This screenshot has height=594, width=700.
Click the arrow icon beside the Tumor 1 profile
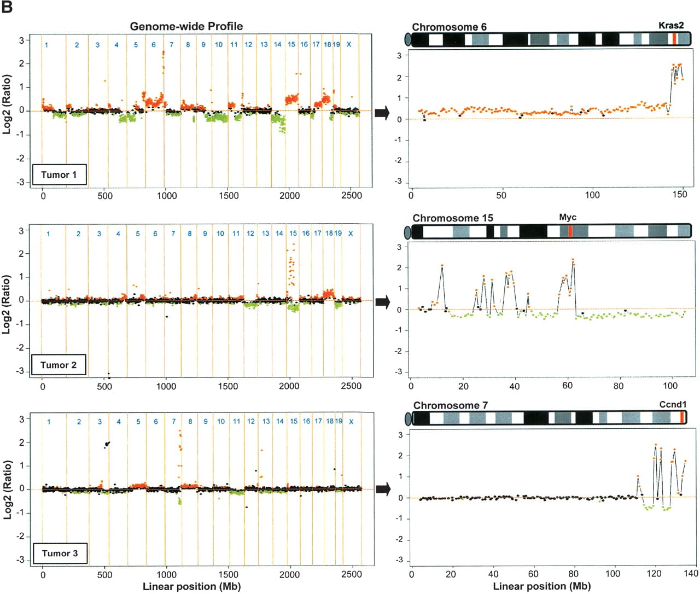click(x=382, y=113)
